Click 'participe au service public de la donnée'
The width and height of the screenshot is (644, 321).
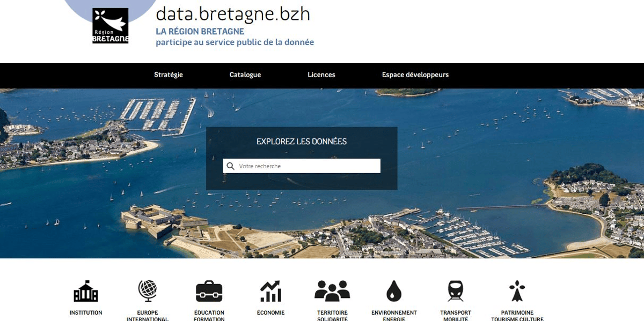coord(235,42)
